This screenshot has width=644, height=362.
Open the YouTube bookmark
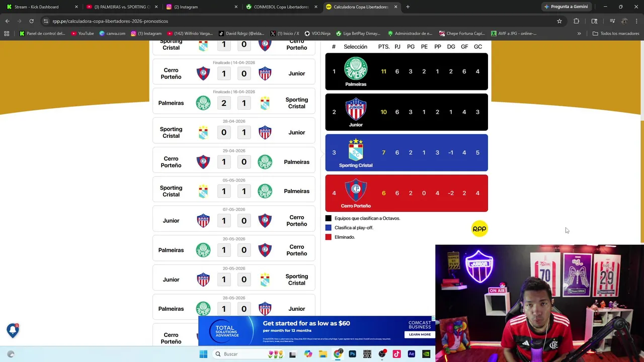point(83,34)
